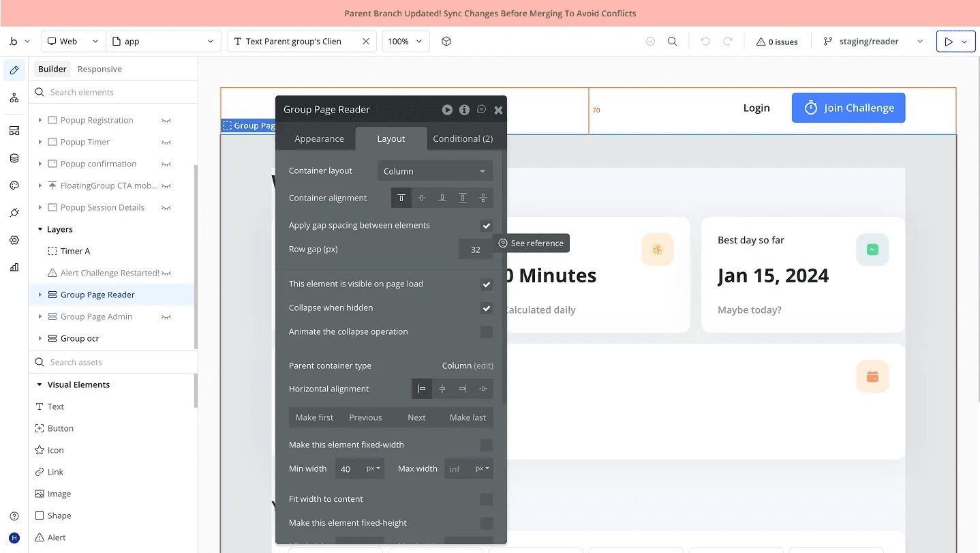Toggle visibility of Group Page Admin
The height and width of the screenshot is (553, 980).
click(166, 317)
